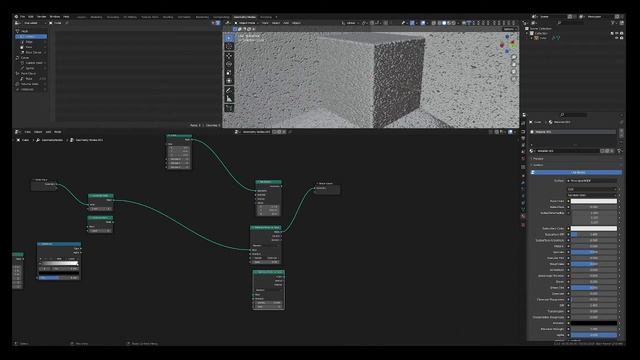
Task: Click the viewport navigation axis gizmo
Action: [507, 44]
